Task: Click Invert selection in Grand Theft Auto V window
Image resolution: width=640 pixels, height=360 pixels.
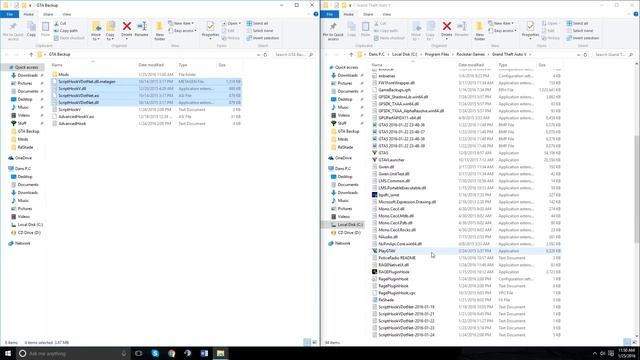Action: tap(583, 38)
